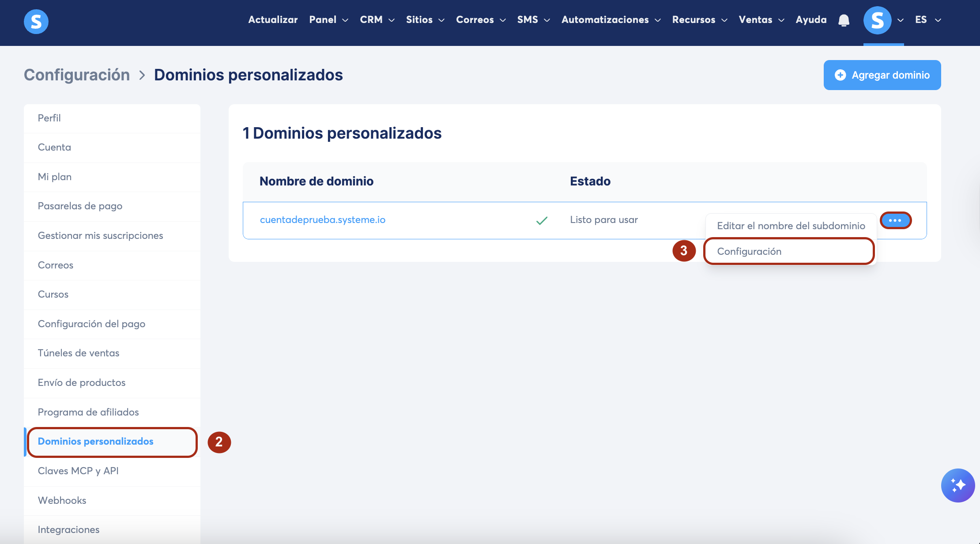Click the profile avatar in navbar
The height and width of the screenshot is (544, 980).
877,20
